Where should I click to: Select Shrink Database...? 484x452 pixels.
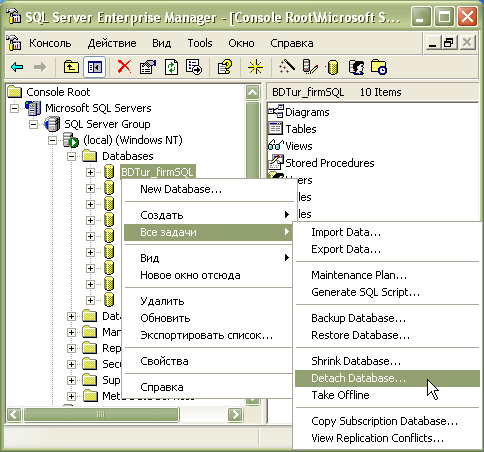387,361
